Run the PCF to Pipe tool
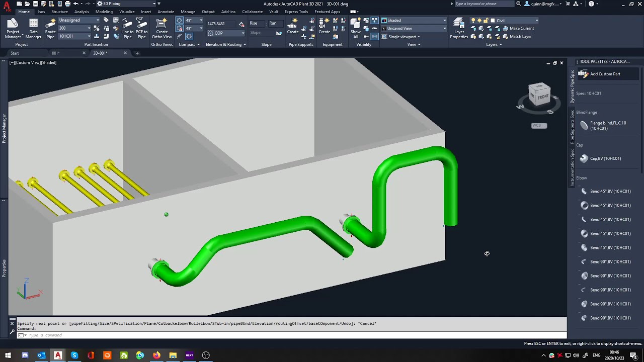The image size is (644, 362). point(141,29)
